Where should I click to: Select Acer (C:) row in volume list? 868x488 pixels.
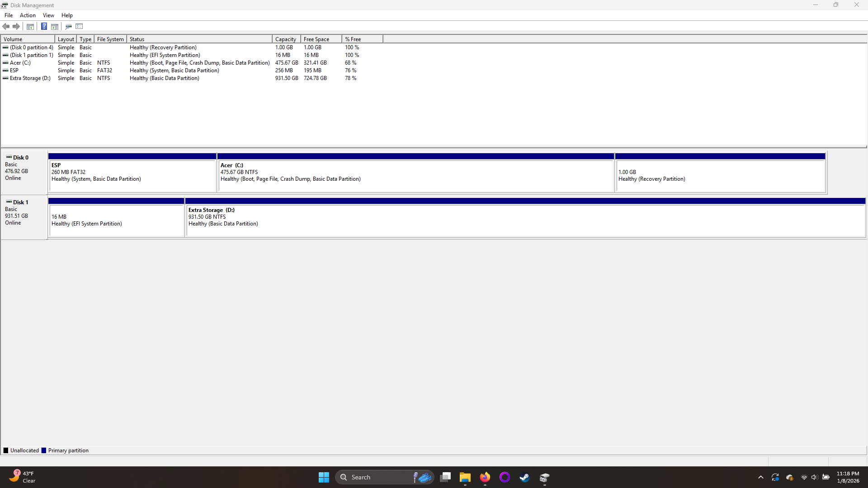click(20, 63)
